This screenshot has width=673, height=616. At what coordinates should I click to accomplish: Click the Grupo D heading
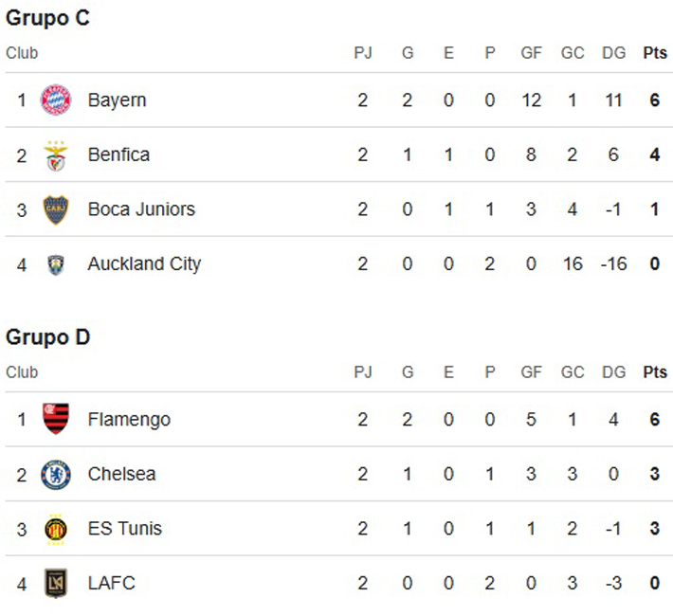pyautogui.click(x=48, y=337)
